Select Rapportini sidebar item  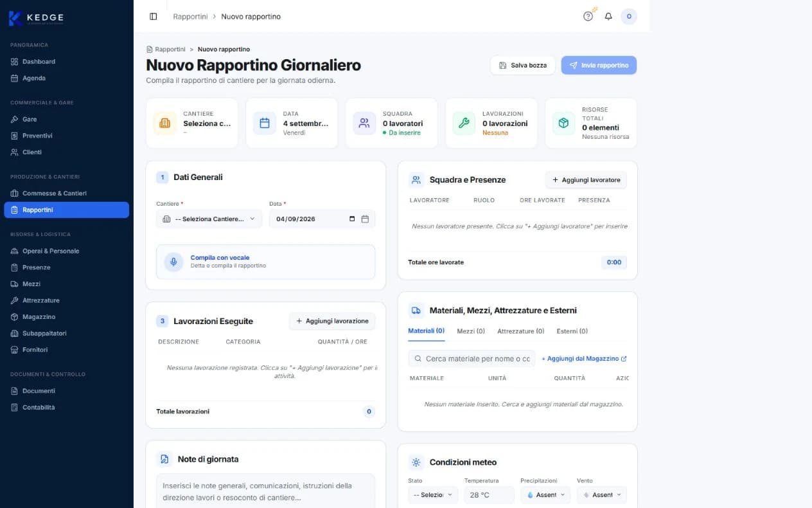click(x=66, y=210)
